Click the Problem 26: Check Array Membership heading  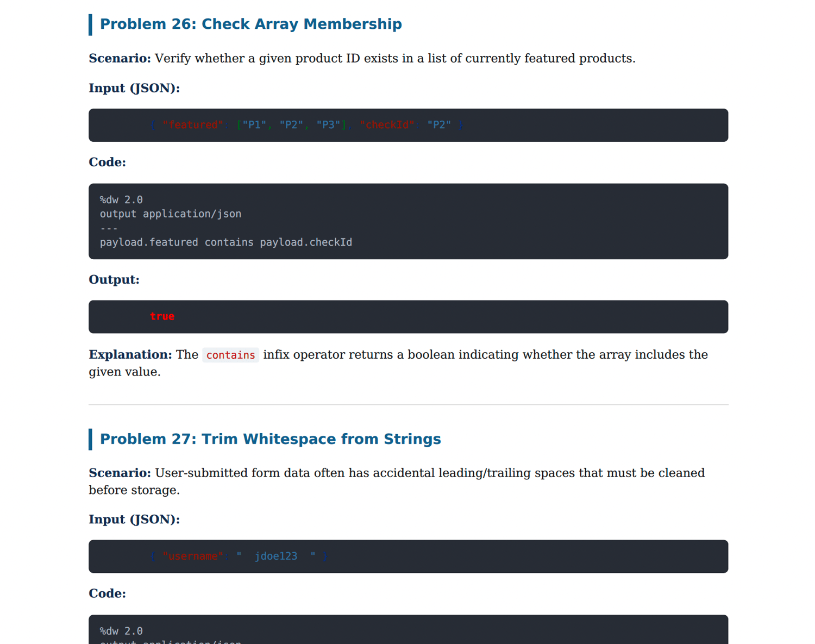tap(250, 24)
